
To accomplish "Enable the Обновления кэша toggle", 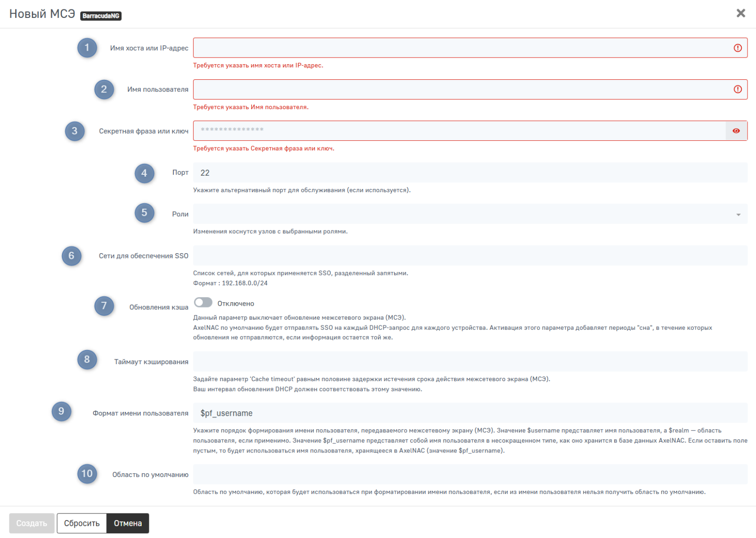I will click(x=203, y=302).
